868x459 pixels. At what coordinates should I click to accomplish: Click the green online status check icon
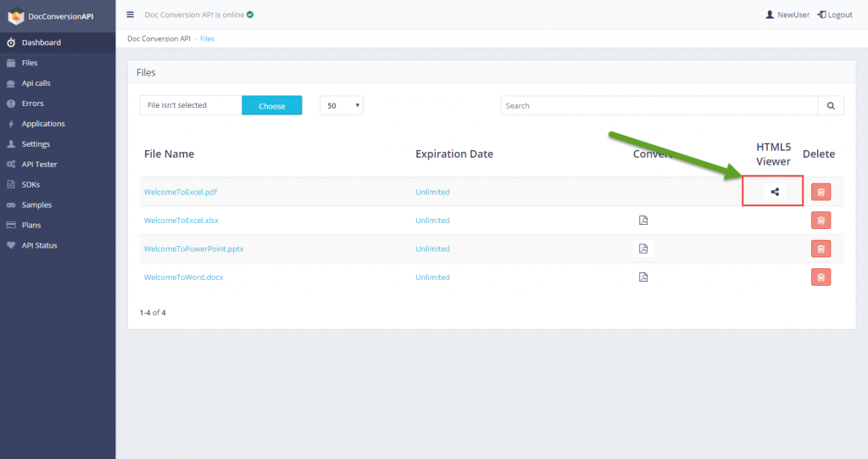point(250,14)
